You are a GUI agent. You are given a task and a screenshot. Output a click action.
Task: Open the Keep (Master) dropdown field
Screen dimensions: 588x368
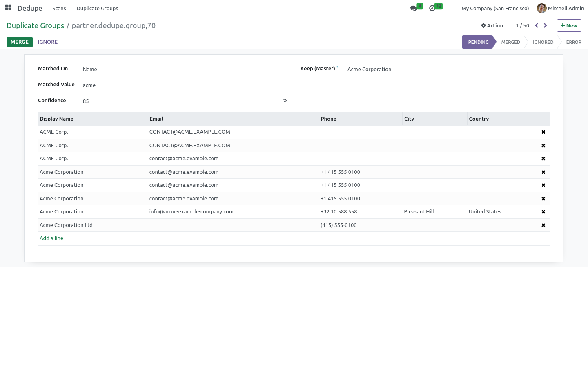tap(448, 70)
